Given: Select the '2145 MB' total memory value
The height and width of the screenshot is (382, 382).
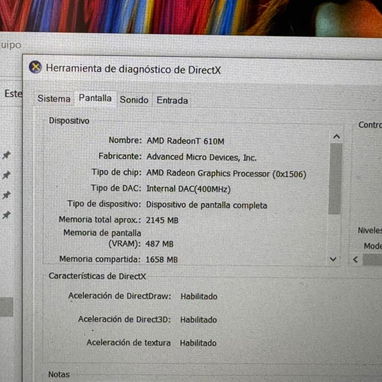Looking at the screenshot, I should (x=162, y=220).
